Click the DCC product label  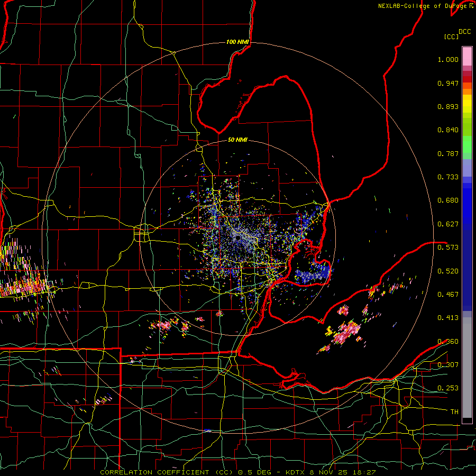(464, 32)
